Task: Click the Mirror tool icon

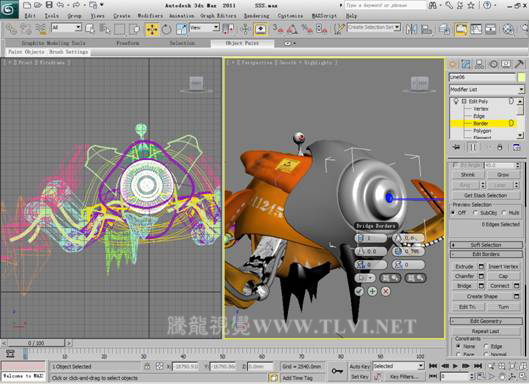Action: coord(411,29)
